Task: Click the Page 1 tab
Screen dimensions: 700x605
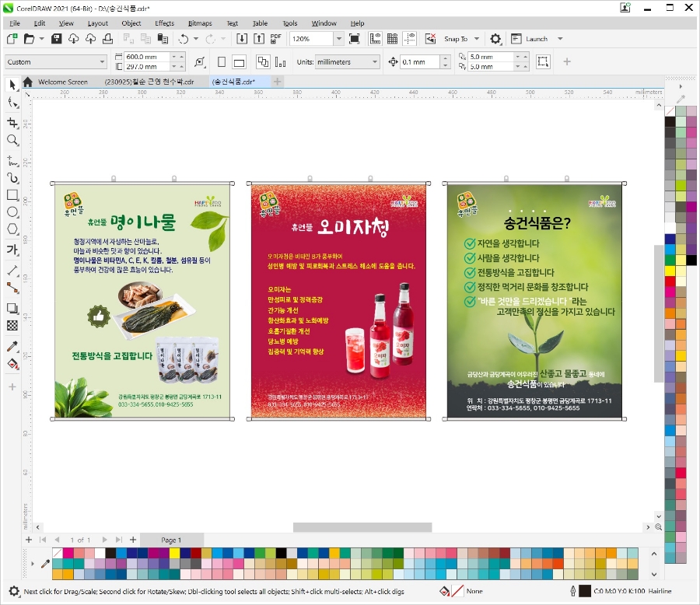Action: [171, 540]
